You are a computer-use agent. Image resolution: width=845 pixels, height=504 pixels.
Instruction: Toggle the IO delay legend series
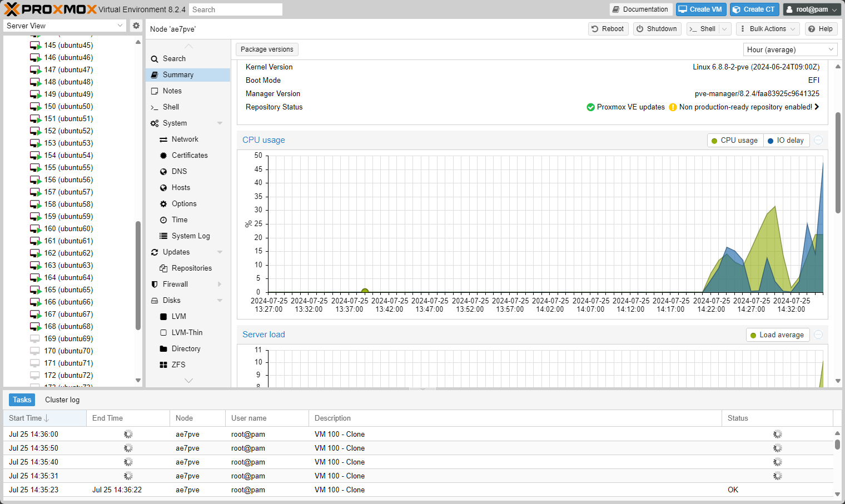coord(786,141)
